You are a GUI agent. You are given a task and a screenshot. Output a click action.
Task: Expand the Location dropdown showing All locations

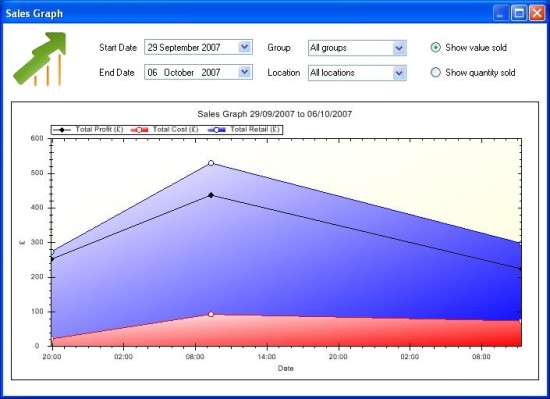[x=399, y=73]
